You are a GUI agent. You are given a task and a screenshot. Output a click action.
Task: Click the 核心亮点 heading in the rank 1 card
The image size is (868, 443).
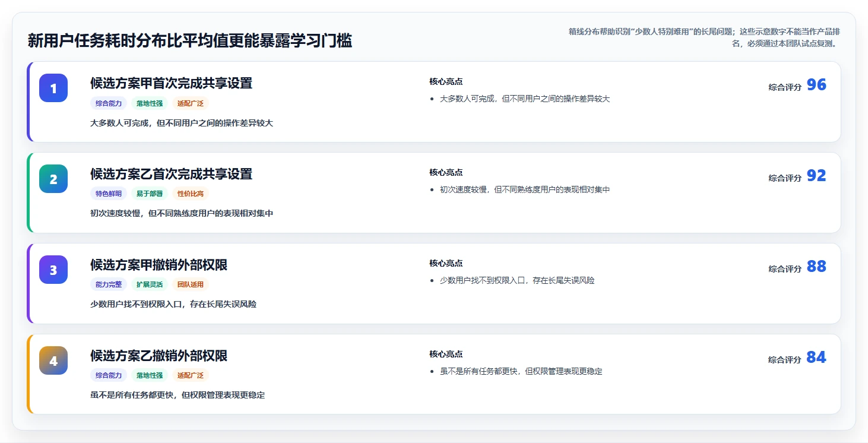pyautogui.click(x=446, y=81)
